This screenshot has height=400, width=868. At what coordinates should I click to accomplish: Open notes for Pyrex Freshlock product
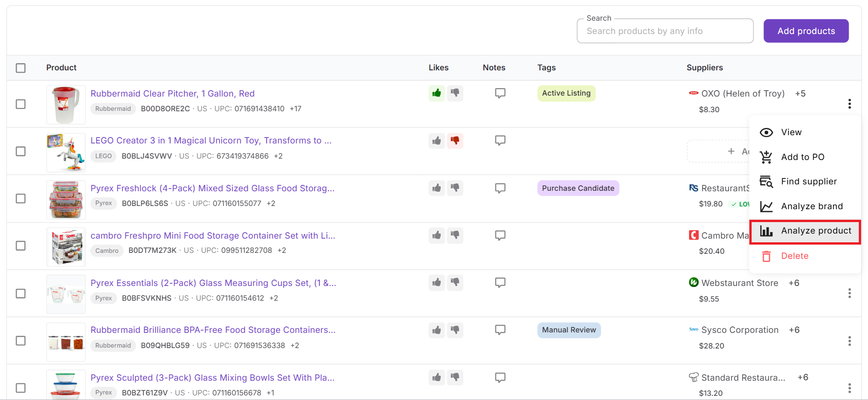coord(500,188)
